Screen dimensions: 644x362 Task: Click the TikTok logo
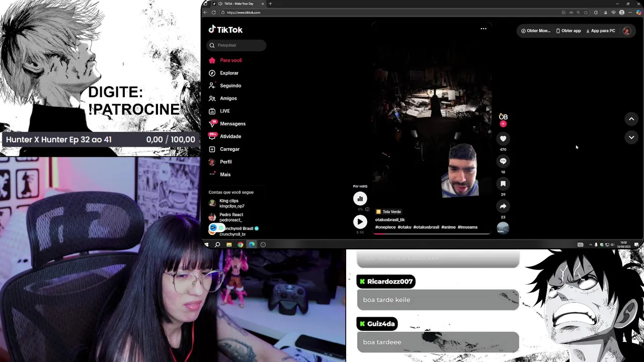225,30
